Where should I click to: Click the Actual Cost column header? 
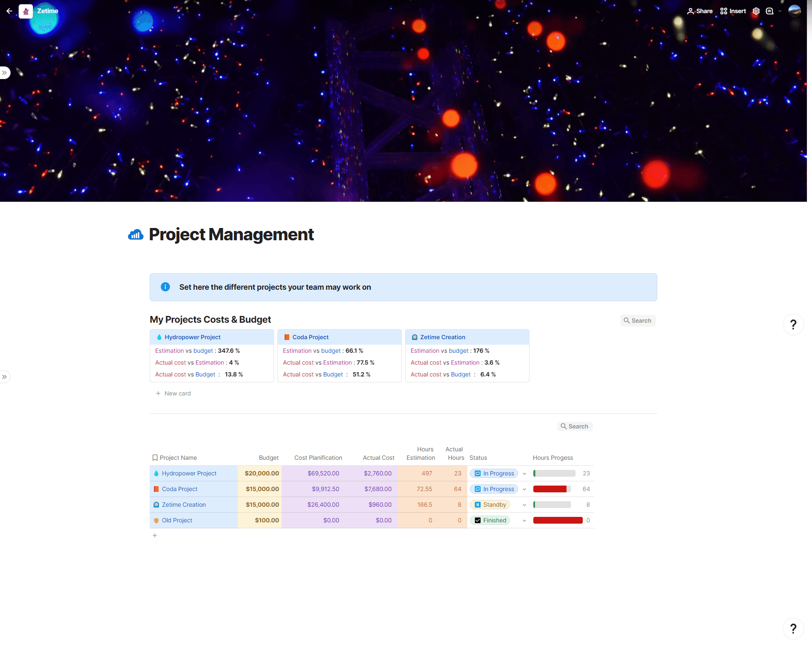tap(379, 458)
